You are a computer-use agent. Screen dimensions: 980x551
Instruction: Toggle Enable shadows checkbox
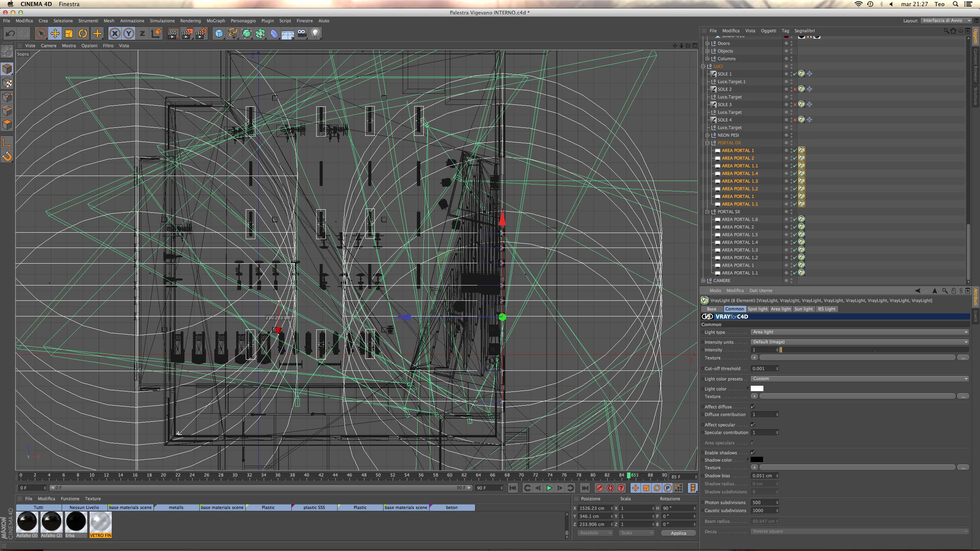[753, 453]
